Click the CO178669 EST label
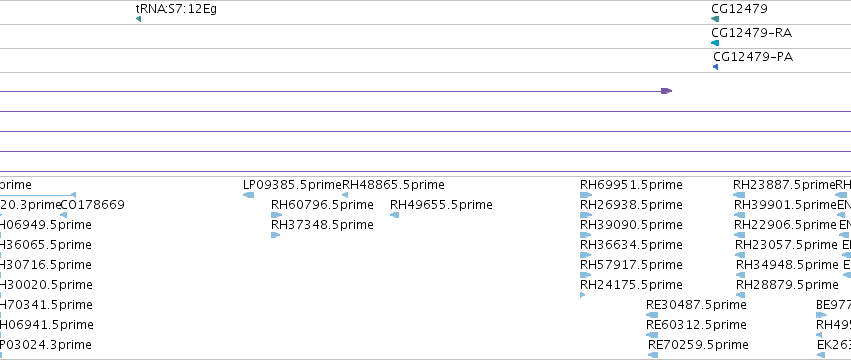The height and width of the screenshot is (360, 851). point(92,205)
